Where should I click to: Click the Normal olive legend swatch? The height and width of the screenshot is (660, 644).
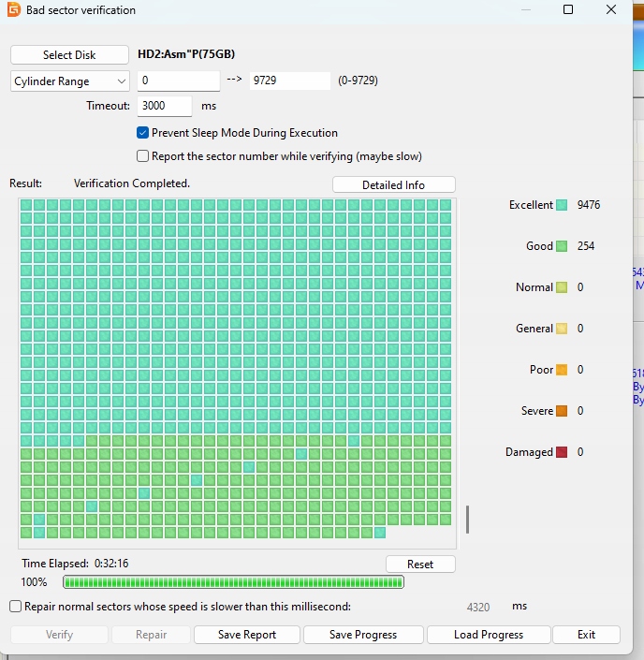tap(562, 287)
